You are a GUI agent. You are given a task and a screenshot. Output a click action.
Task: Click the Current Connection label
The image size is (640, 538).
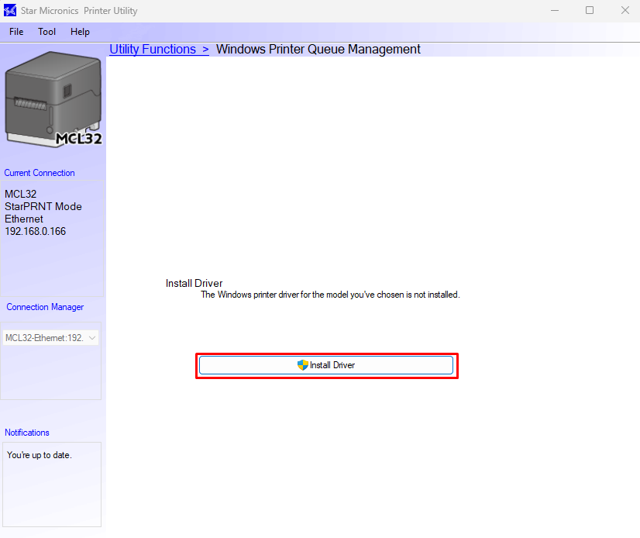tap(39, 173)
